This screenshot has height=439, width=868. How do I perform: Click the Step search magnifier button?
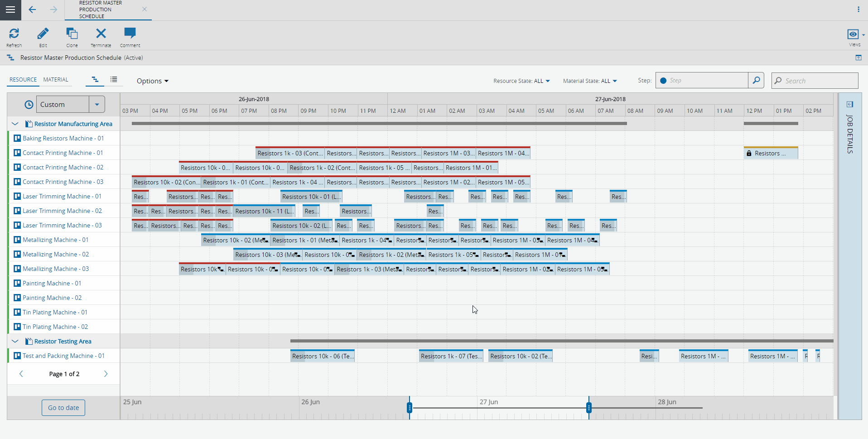756,81
